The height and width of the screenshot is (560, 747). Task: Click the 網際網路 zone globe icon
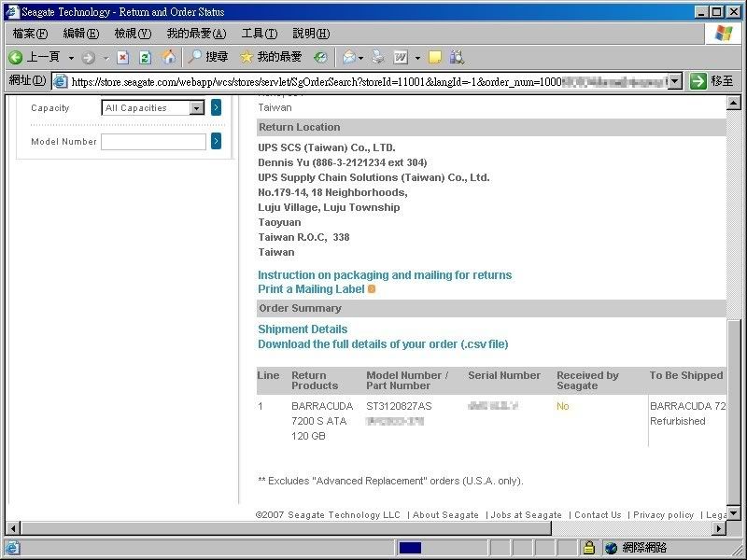click(611, 548)
